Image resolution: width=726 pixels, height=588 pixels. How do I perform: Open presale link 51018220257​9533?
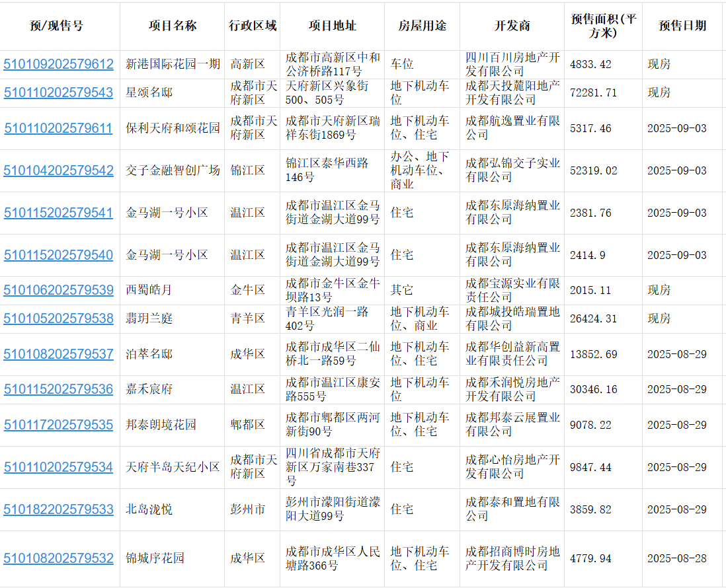point(58,509)
